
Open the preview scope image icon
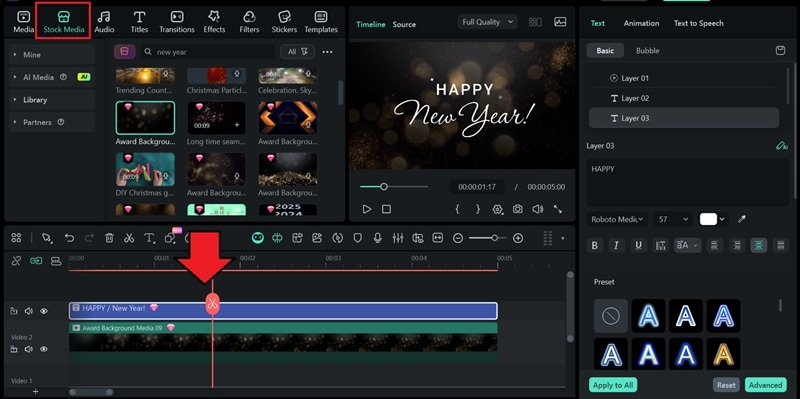coord(560,22)
